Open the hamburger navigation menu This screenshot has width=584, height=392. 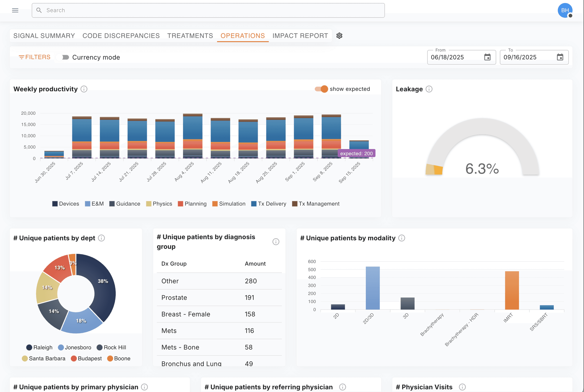click(15, 10)
